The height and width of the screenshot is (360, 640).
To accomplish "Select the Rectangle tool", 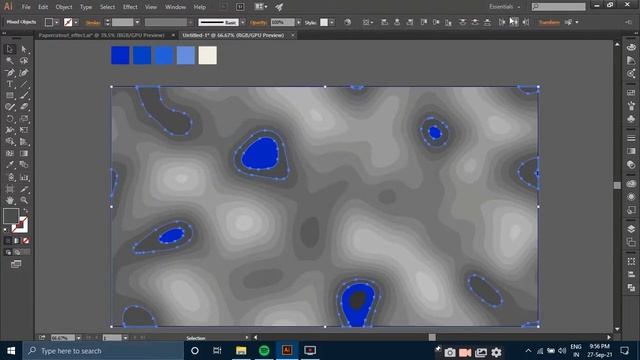I will (10, 96).
